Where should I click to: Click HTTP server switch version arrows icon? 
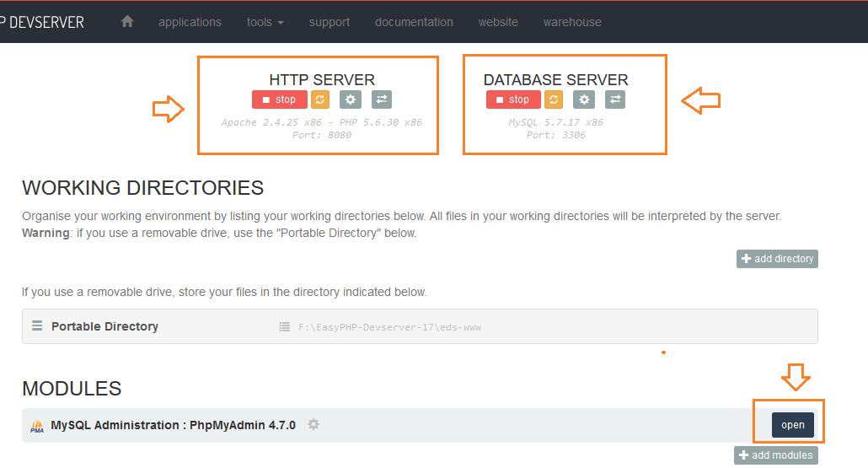382,100
